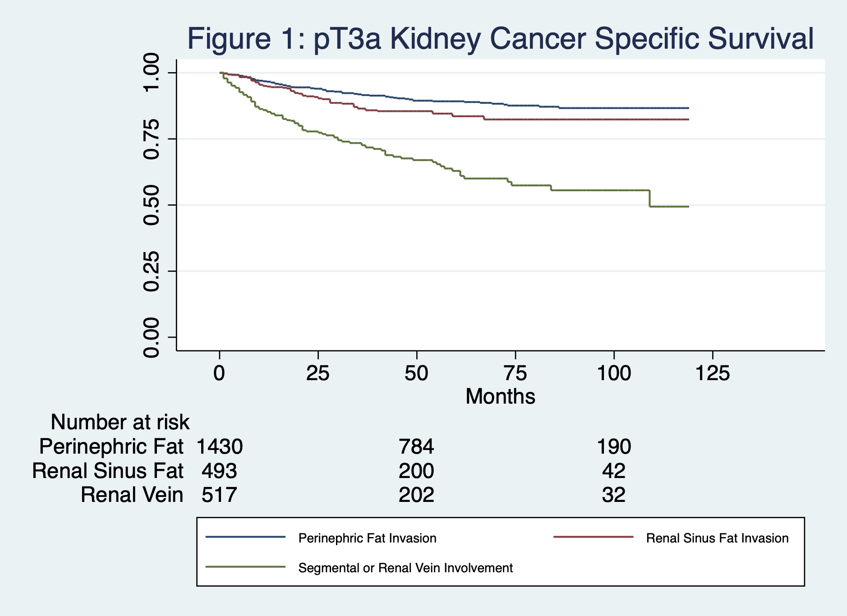Click the 'Renal Sinus Fat' at-risk row label

pos(108,471)
